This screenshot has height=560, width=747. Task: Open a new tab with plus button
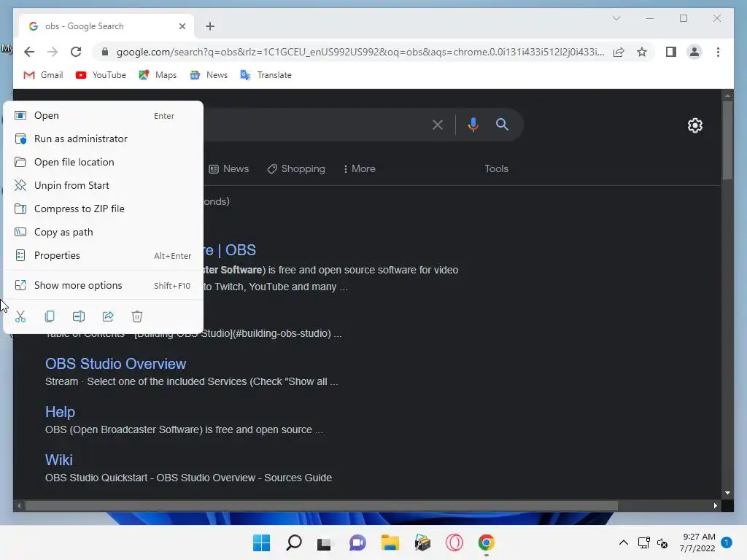[x=210, y=26]
